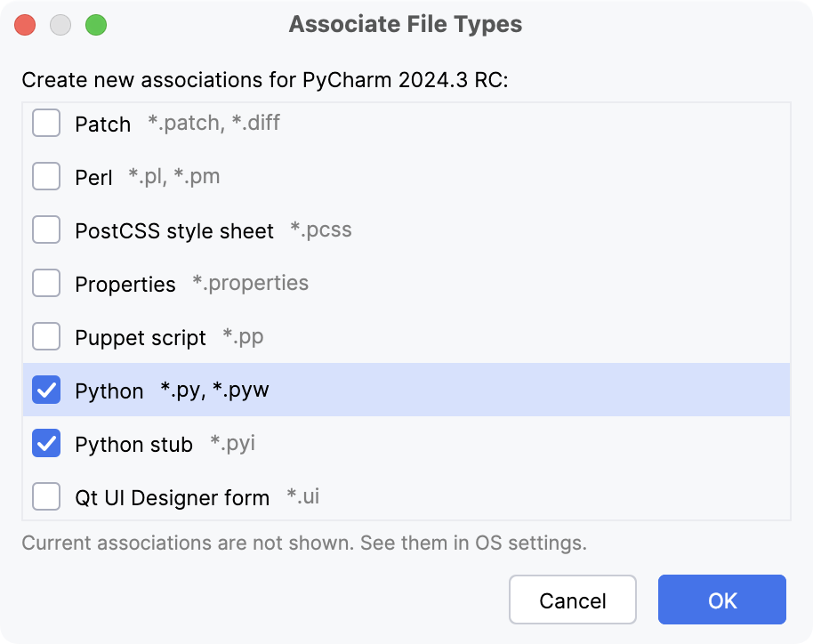Check the Puppet script checkbox

tap(46, 336)
